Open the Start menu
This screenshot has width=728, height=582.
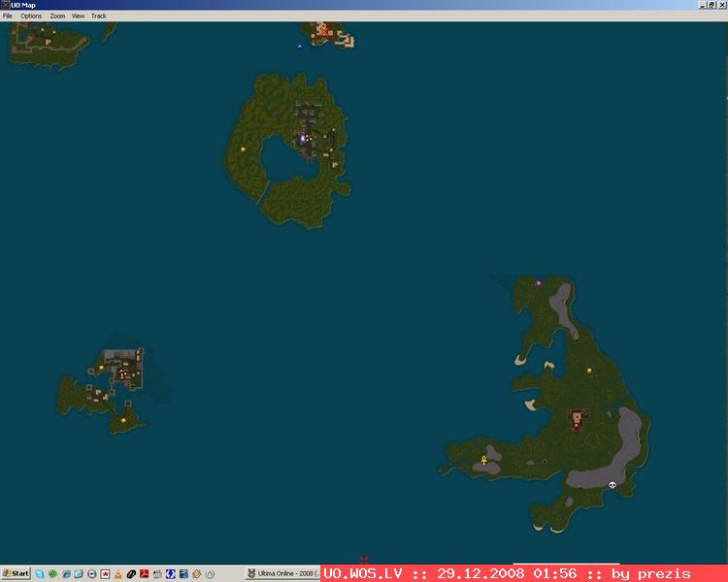point(16,573)
